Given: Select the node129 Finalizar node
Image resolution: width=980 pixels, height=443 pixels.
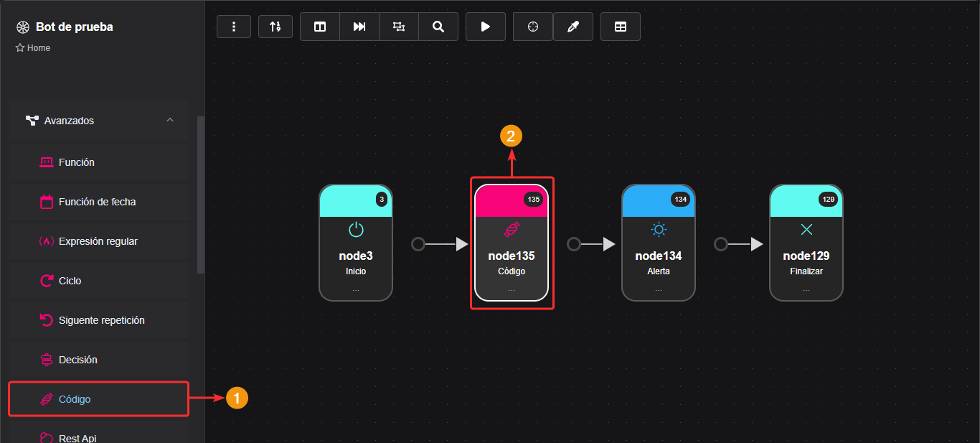Looking at the screenshot, I should pos(806,243).
